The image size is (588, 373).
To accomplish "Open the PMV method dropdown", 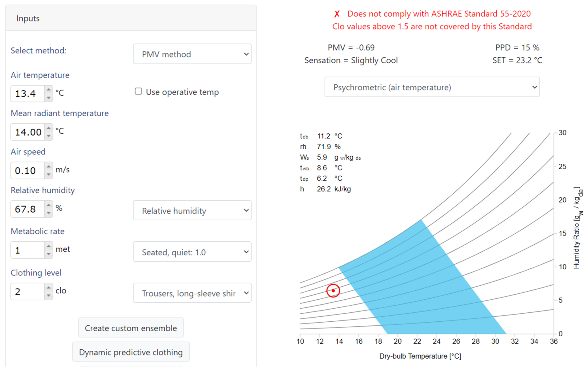I will coord(192,54).
